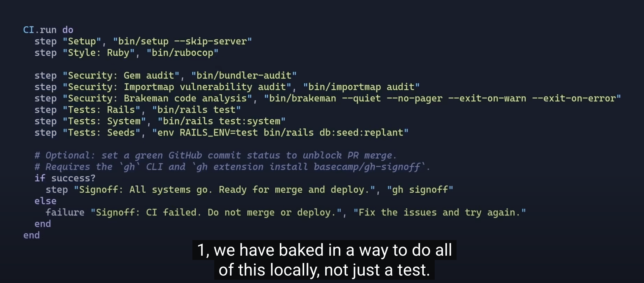Click the final end keyword
The image size is (644, 283).
32,235
